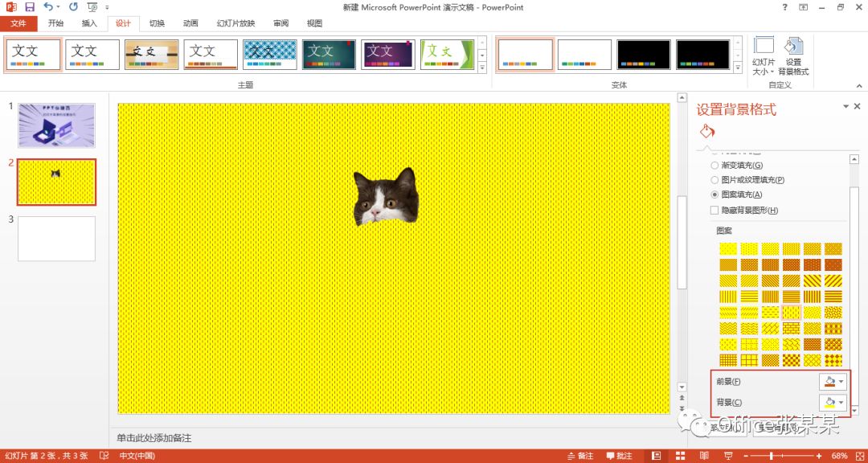Apply the first Office theme thumbnail
Screen dimensions: 868x463
33,55
